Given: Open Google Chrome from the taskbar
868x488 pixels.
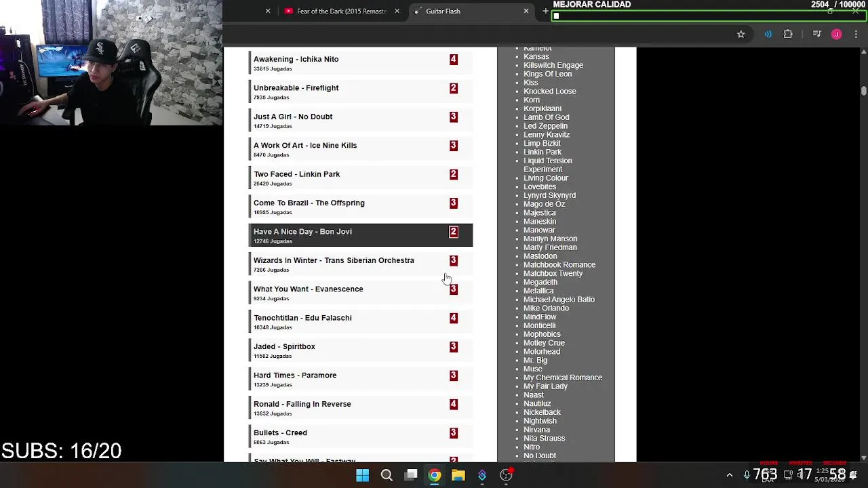Looking at the screenshot, I should (x=435, y=475).
